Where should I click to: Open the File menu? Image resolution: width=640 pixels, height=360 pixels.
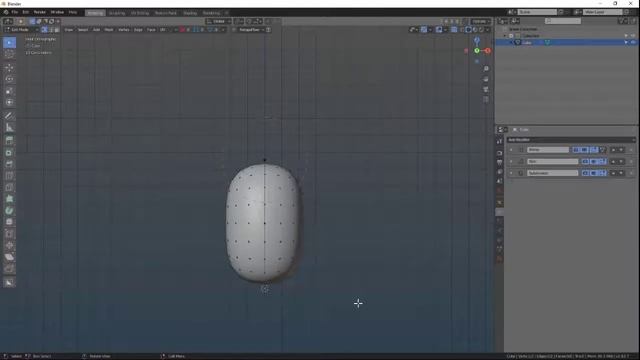click(x=15, y=12)
